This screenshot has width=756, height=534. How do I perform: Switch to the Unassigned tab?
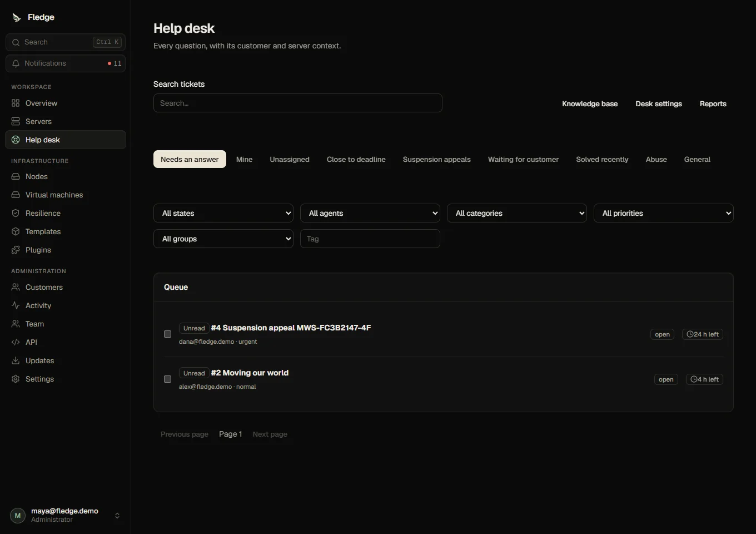290,159
